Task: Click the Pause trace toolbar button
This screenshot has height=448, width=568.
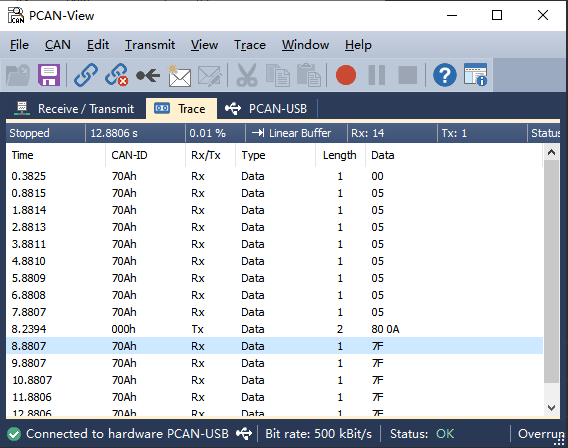Action: (x=376, y=75)
